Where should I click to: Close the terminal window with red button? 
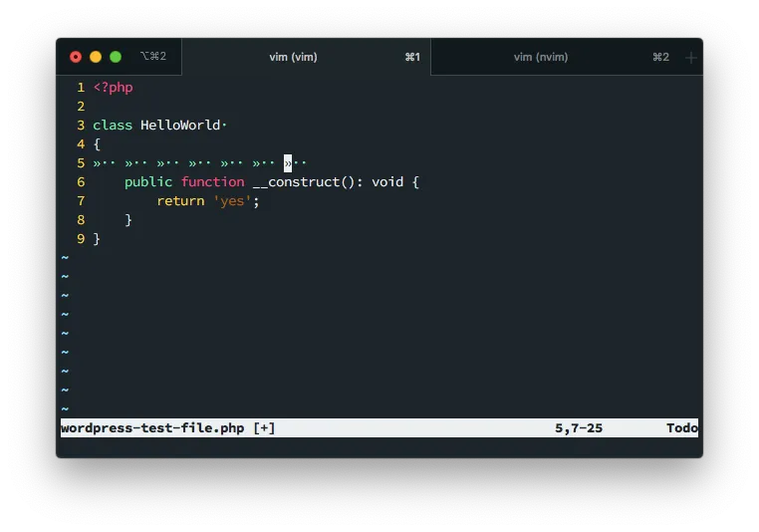pos(76,57)
